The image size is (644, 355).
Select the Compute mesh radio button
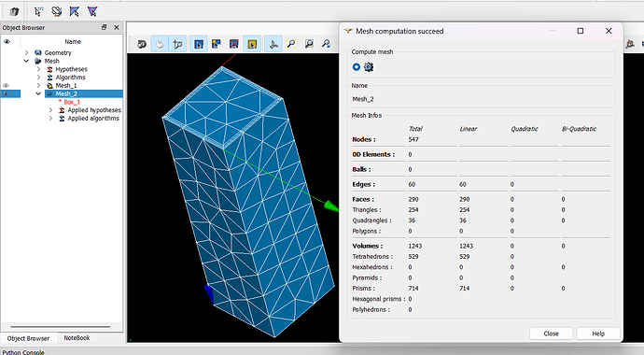(357, 67)
